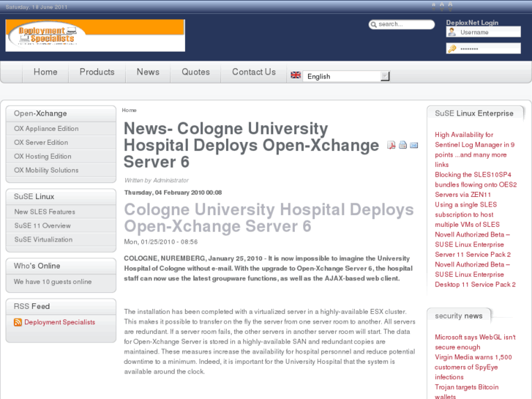Open the Products menu item
This screenshot has height=399, width=532.
coord(97,72)
